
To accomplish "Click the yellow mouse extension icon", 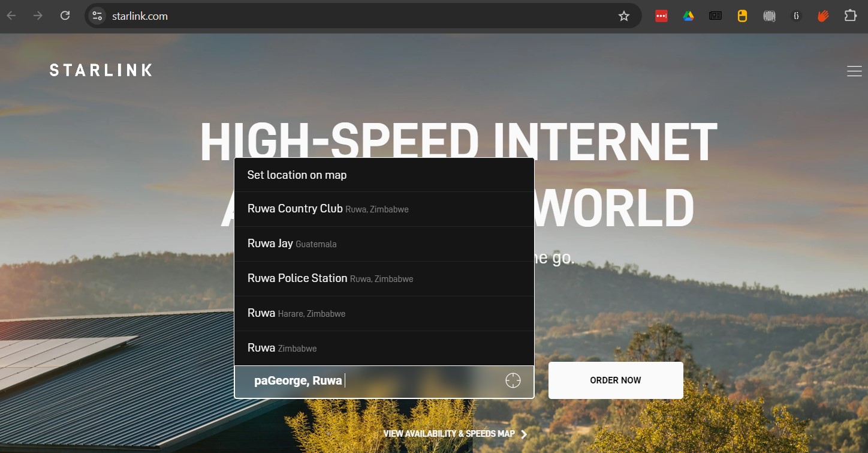I will pyautogui.click(x=742, y=16).
